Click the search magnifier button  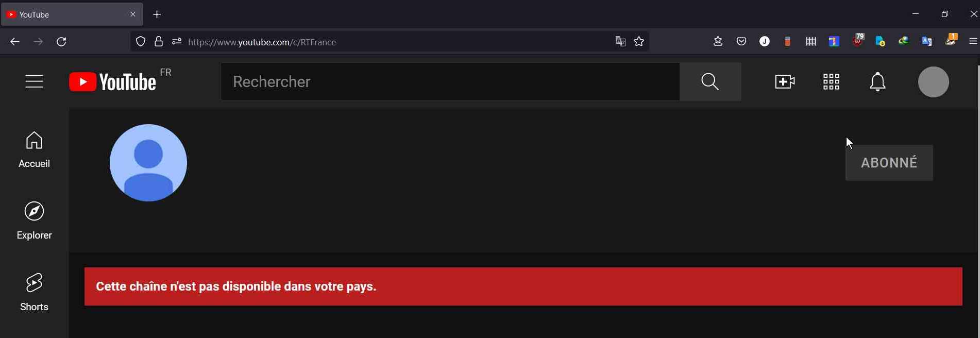click(711, 81)
